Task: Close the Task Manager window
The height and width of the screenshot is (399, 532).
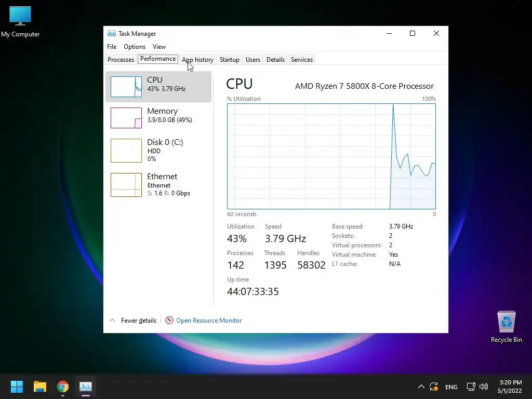Action: [436, 33]
